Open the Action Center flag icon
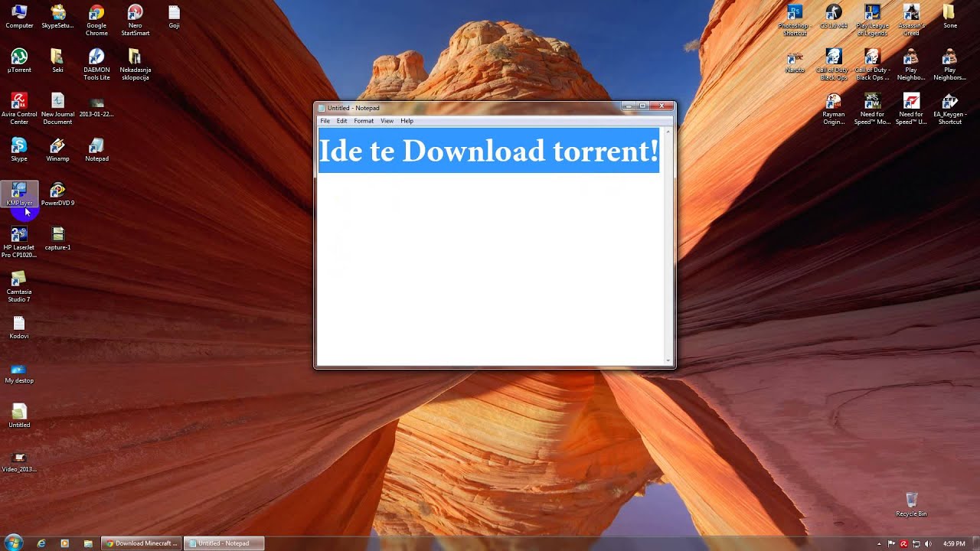The image size is (980, 551). pos(891,543)
